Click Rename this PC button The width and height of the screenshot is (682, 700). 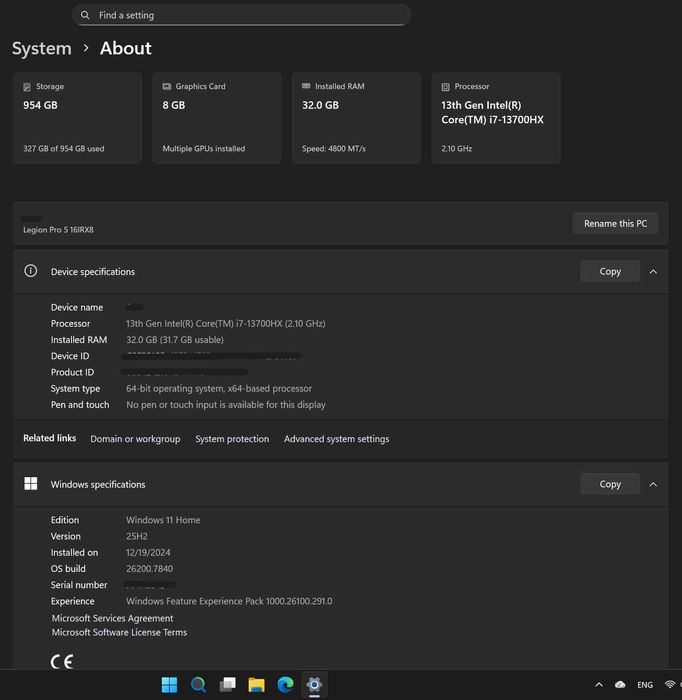[615, 223]
